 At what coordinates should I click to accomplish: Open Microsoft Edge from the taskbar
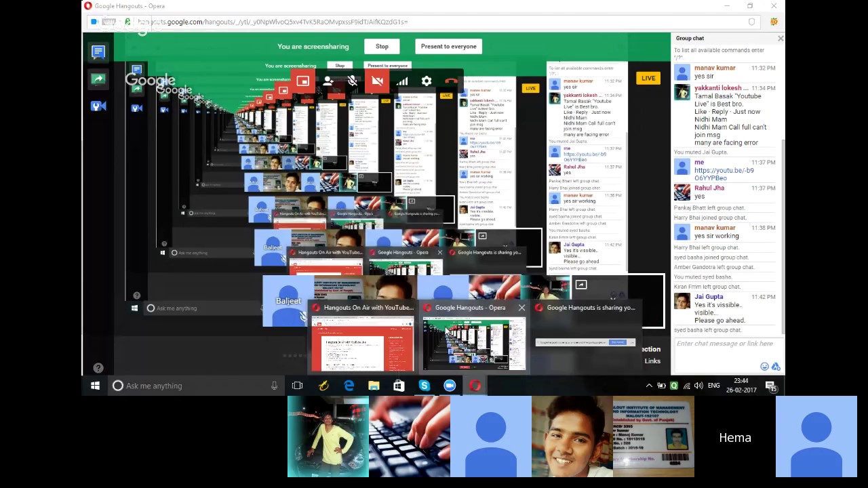(x=349, y=386)
